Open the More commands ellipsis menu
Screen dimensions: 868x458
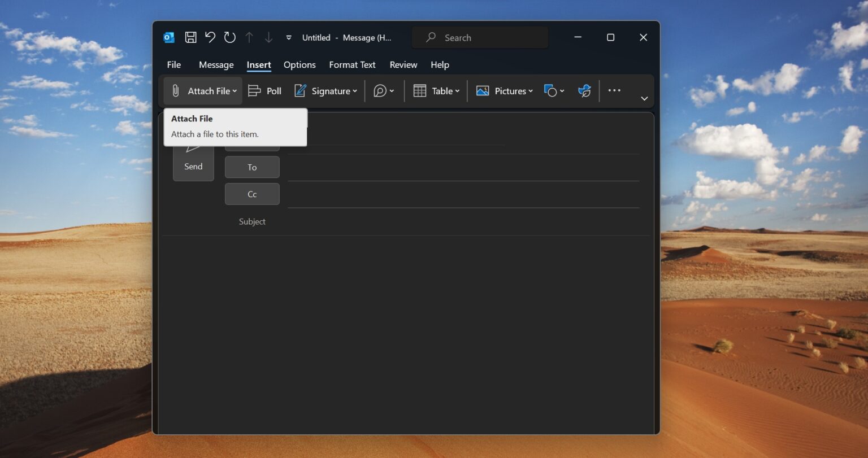coord(614,90)
